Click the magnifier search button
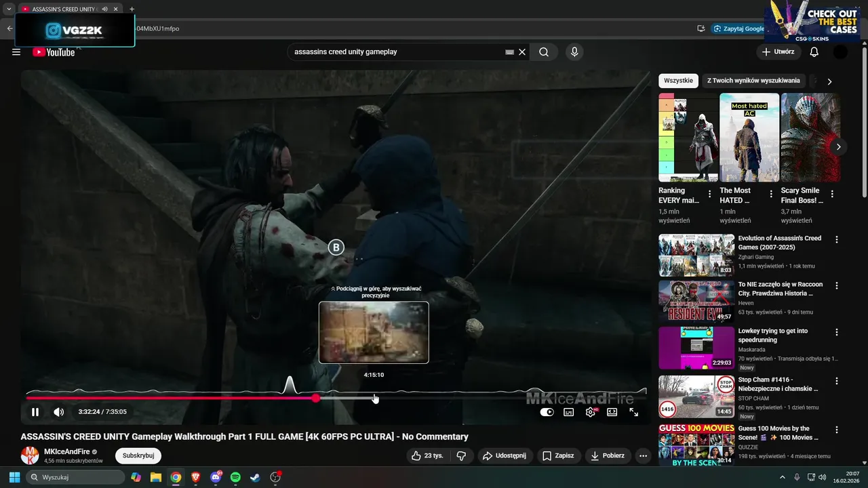 [x=544, y=52]
